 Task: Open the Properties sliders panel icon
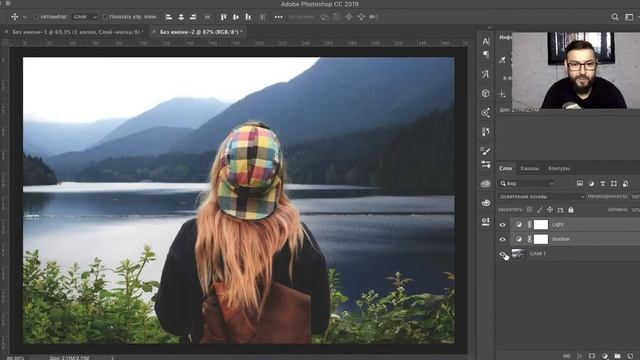tap(485, 164)
